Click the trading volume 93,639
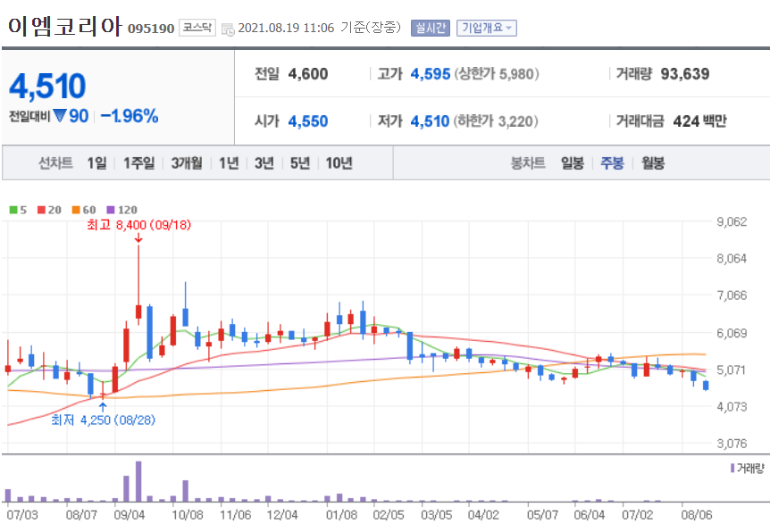This screenshot has width=770, height=532. [685, 74]
